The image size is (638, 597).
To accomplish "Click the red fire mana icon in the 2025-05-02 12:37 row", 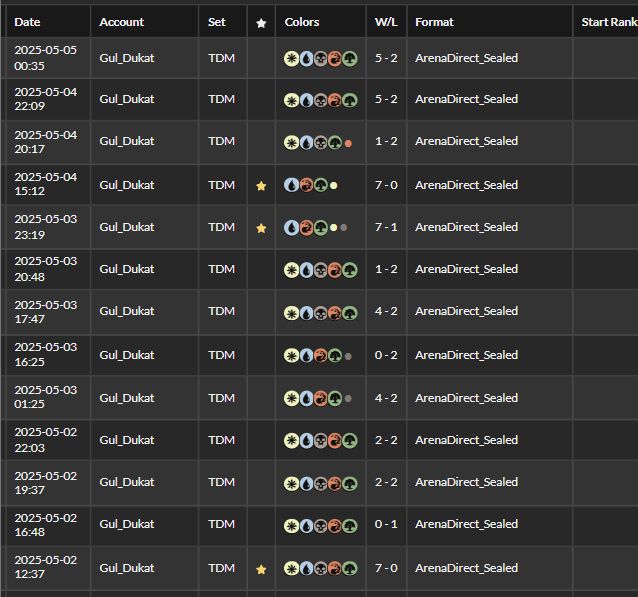I will pos(335,569).
